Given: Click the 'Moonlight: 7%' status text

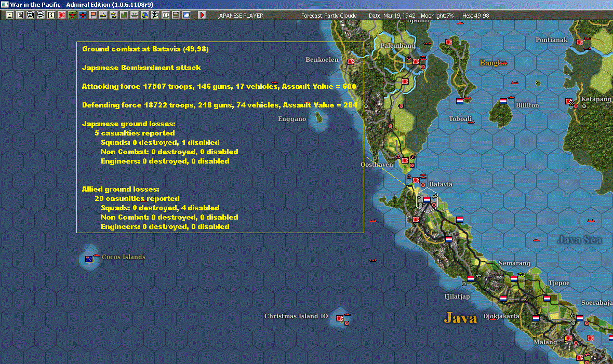Looking at the screenshot, I should click(437, 16).
